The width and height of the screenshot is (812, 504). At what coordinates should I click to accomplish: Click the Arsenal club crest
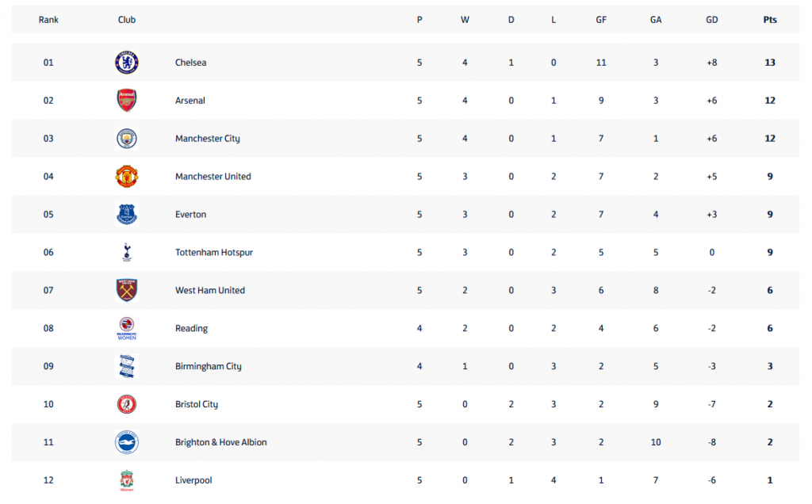[126, 101]
